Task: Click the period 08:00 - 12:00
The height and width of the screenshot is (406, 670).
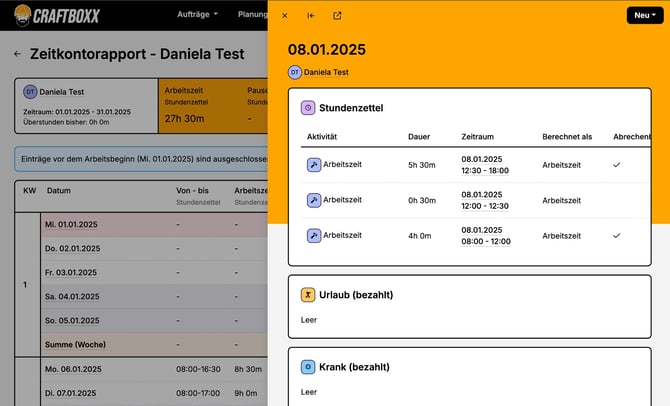Action: tap(486, 241)
